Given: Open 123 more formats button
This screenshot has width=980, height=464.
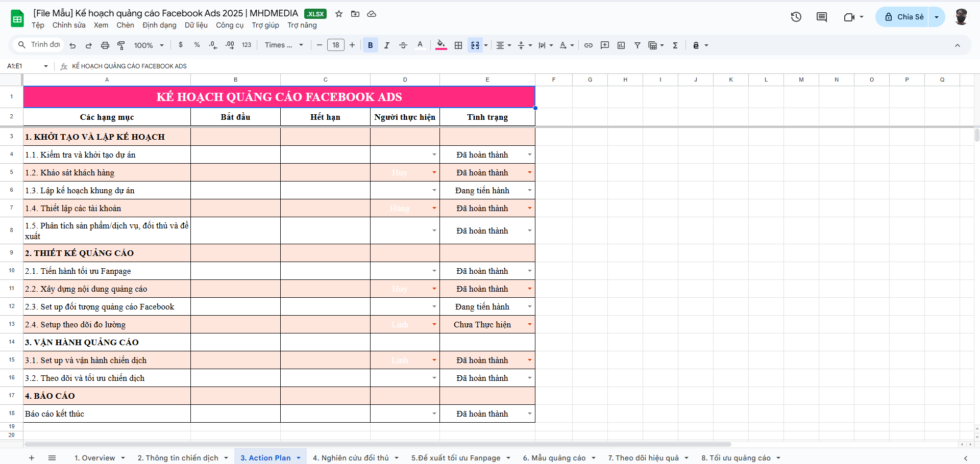Looking at the screenshot, I should pos(247,45).
